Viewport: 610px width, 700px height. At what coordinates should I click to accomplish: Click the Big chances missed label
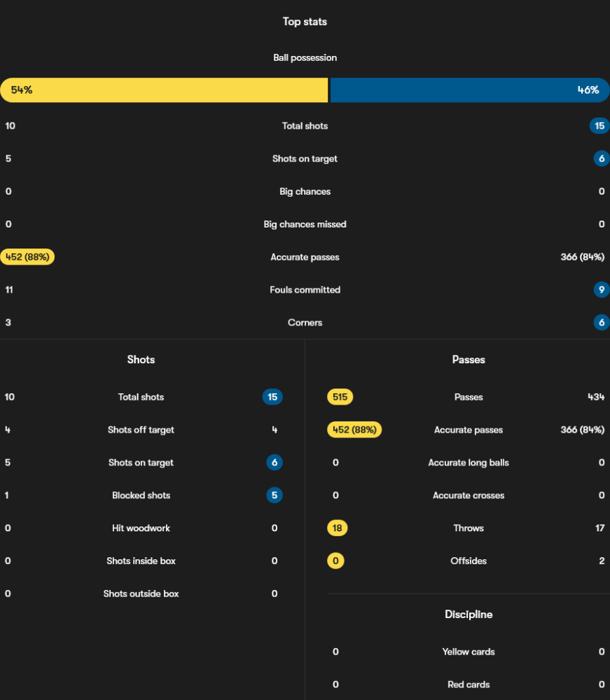pos(305,224)
